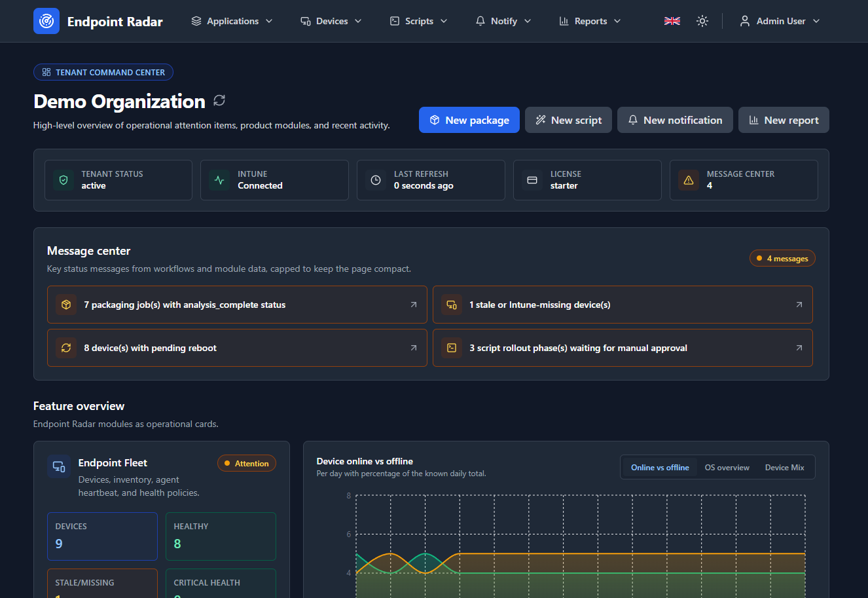868x598 pixels.
Task: Click the Admin User person icon
Action: click(745, 21)
